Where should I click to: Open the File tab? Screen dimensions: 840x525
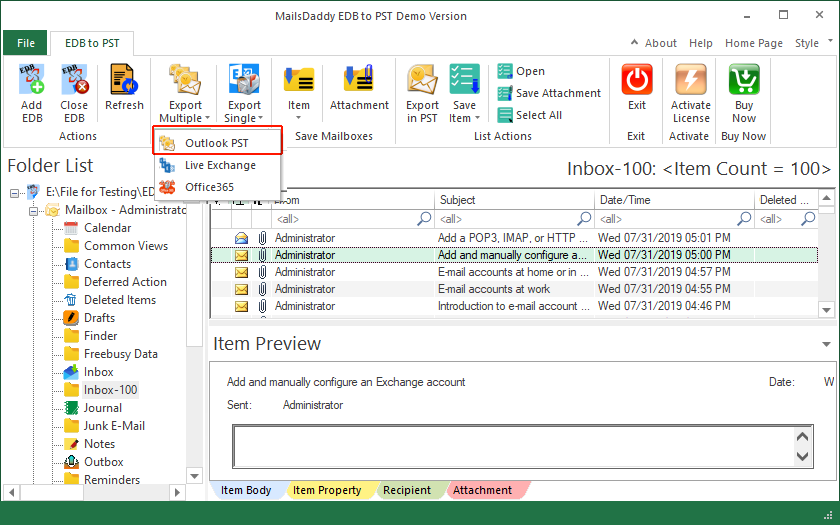tap(25, 43)
